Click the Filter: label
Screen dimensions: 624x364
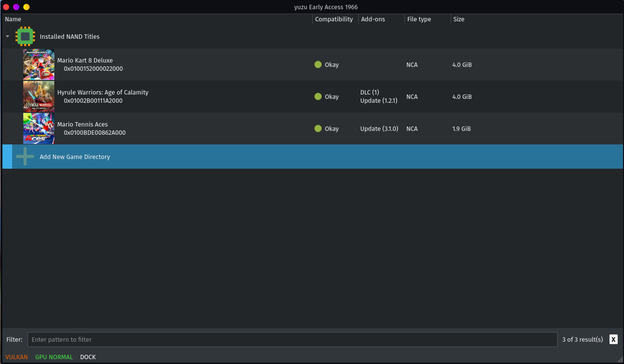(x=15, y=339)
